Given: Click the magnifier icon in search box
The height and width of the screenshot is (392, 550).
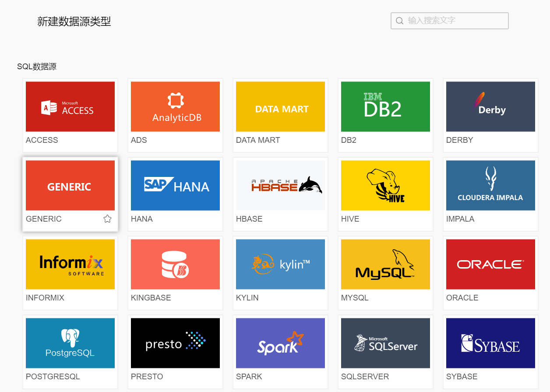Looking at the screenshot, I should point(399,21).
